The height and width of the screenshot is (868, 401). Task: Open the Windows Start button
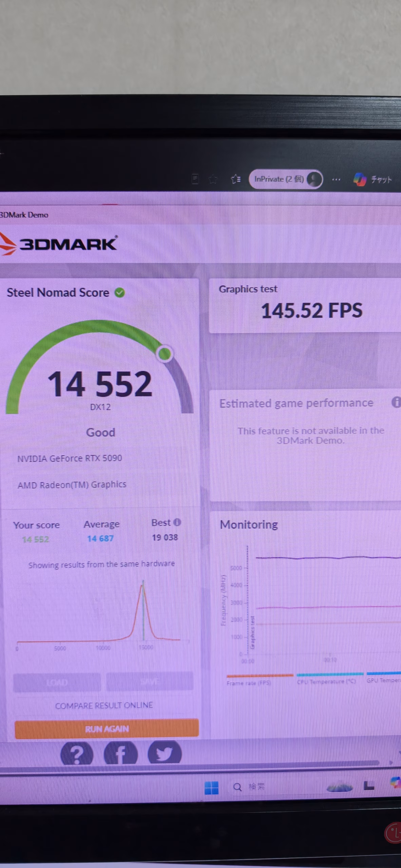coord(212,787)
